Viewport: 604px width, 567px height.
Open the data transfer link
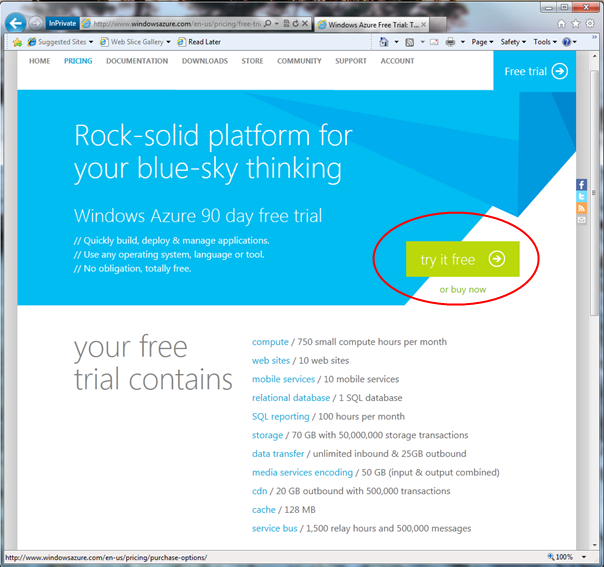pyautogui.click(x=278, y=454)
